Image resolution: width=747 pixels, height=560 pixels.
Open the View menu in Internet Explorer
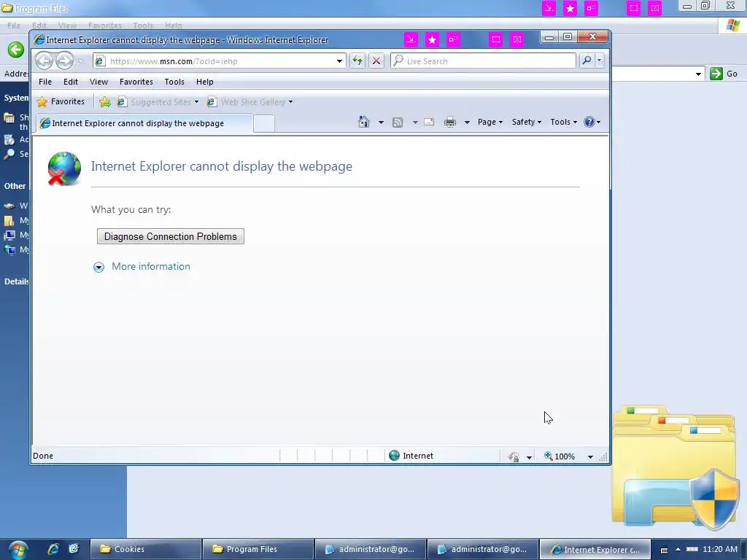coord(98,82)
